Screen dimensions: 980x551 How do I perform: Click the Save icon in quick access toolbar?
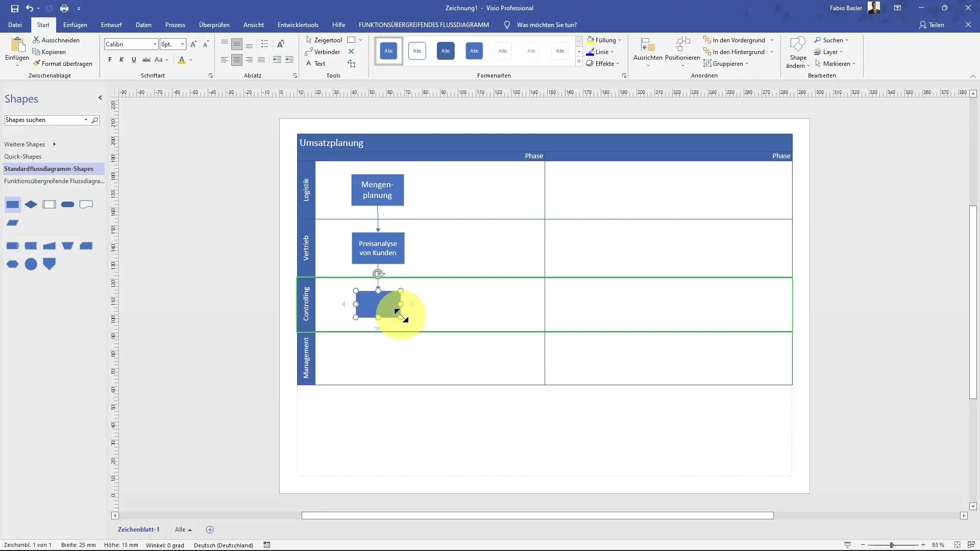click(x=14, y=8)
